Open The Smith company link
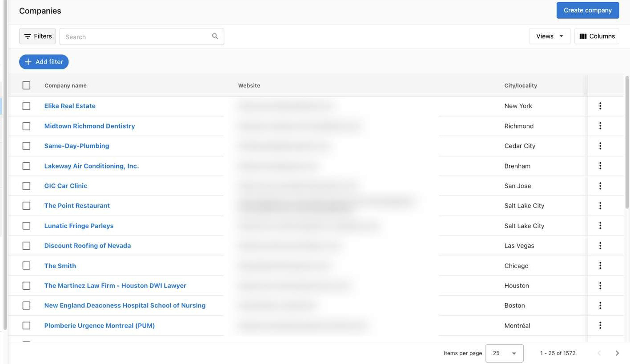630x364 pixels. point(60,266)
